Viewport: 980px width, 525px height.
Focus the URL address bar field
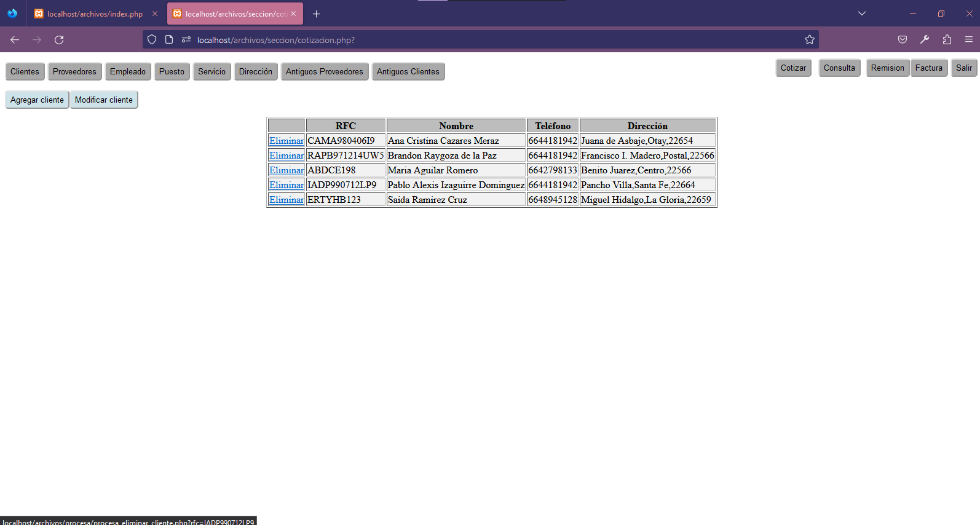tap(492, 40)
